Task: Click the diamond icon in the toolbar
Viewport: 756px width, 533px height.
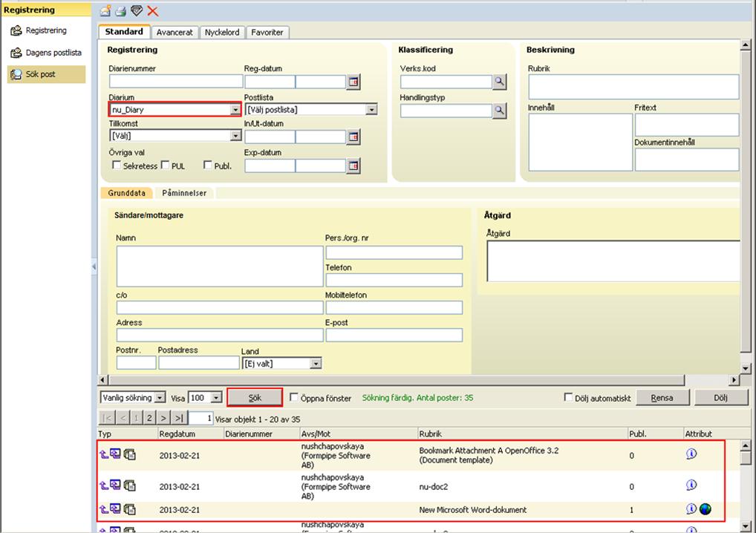Action: [137, 10]
